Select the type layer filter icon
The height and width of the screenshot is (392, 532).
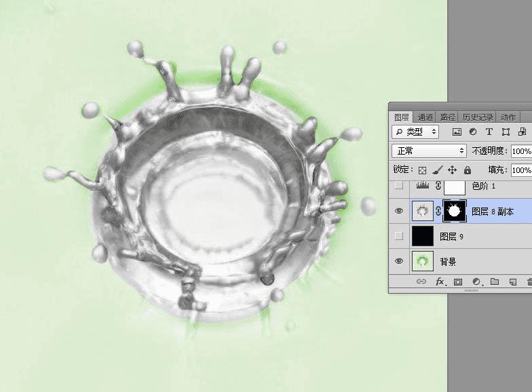point(489,132)
